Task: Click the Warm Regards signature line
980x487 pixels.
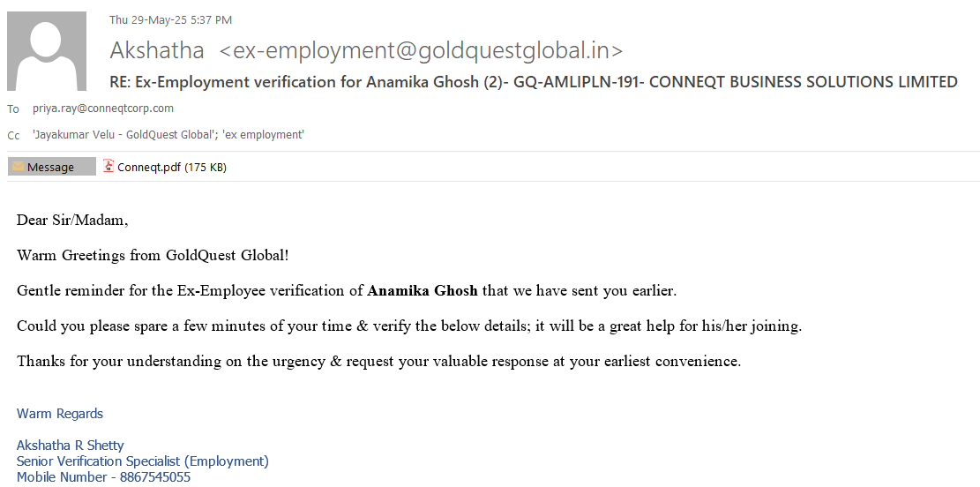Action: click(x=60, y=414)
